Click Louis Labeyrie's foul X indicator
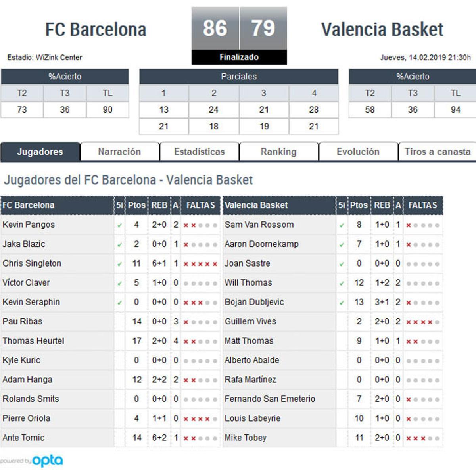The width and height of the screenshot is (476, 476). (x=409, y=418)
